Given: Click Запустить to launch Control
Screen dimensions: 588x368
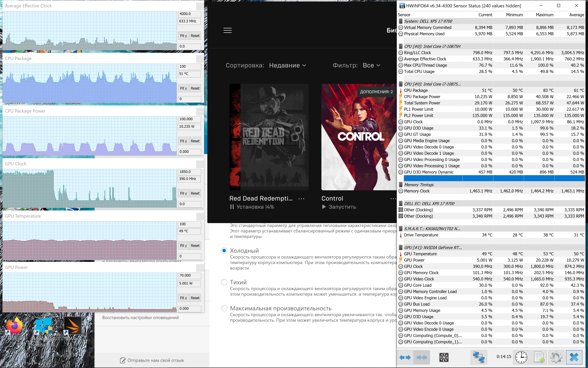Looking at the screenshot, I should tap(342, 207).
